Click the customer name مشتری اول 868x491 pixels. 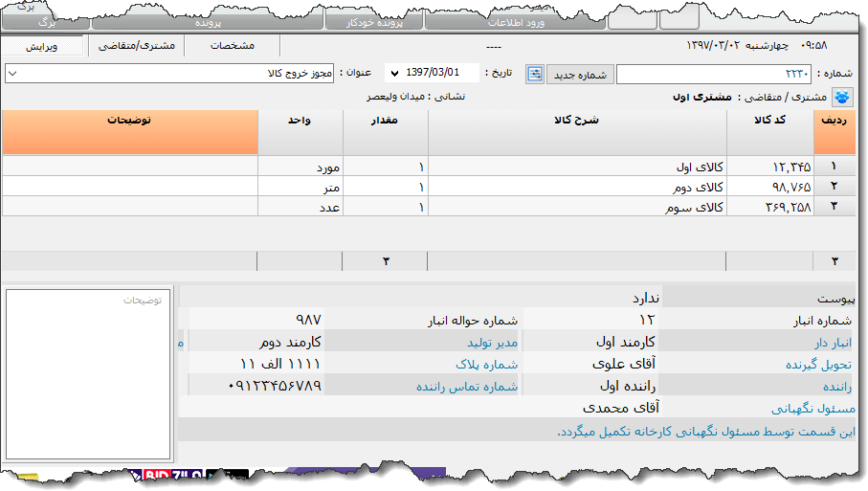(701, 97)
